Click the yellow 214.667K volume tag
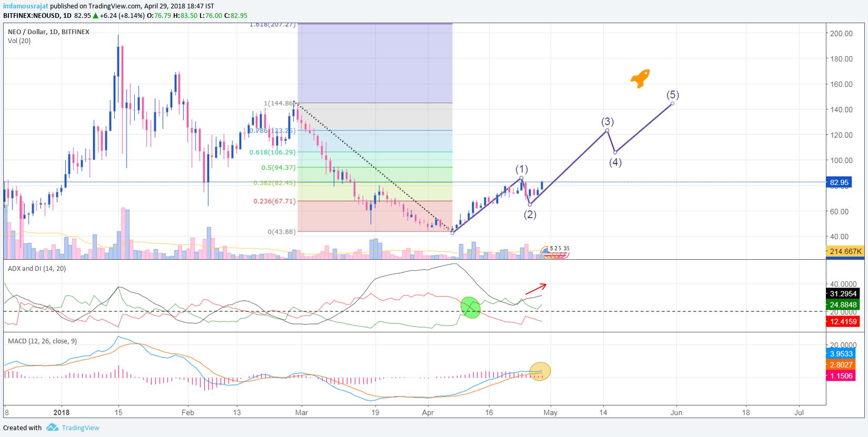Viewport: 868px width, 437px height. pos(845,251)
